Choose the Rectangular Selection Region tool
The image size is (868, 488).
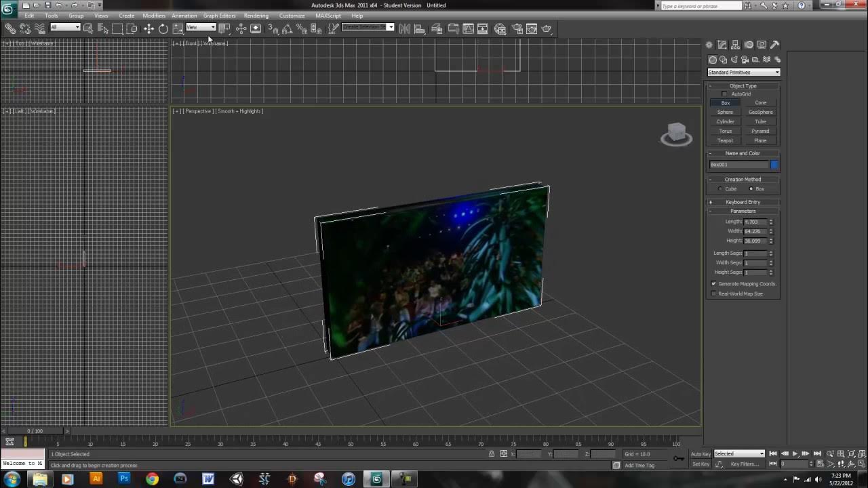click(117, 28)
